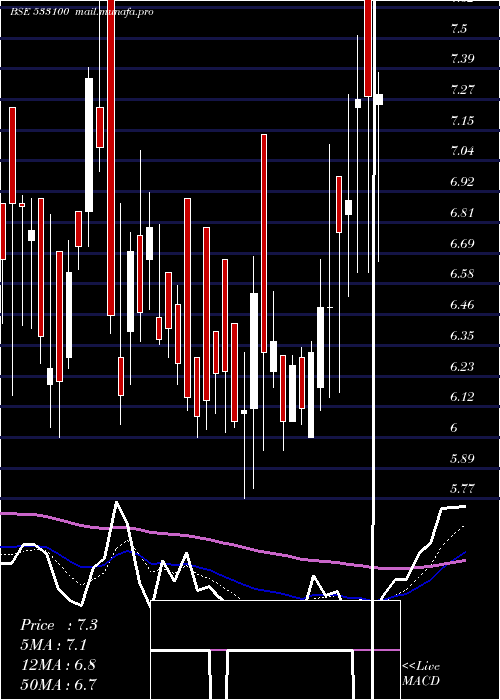Select the '12MA : 6.8' readout
The width and height of the screenshot is (500, 700).
click(x=58, y=664)
